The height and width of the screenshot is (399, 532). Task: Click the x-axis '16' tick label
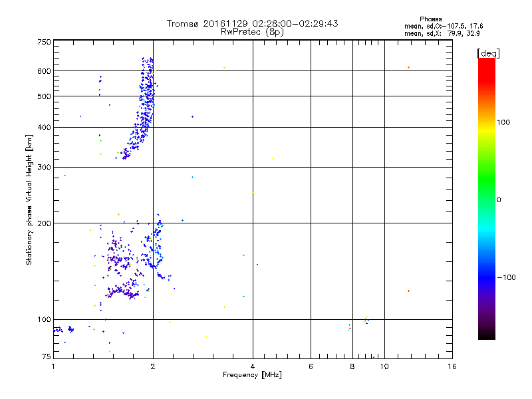(x=452, y=366)
